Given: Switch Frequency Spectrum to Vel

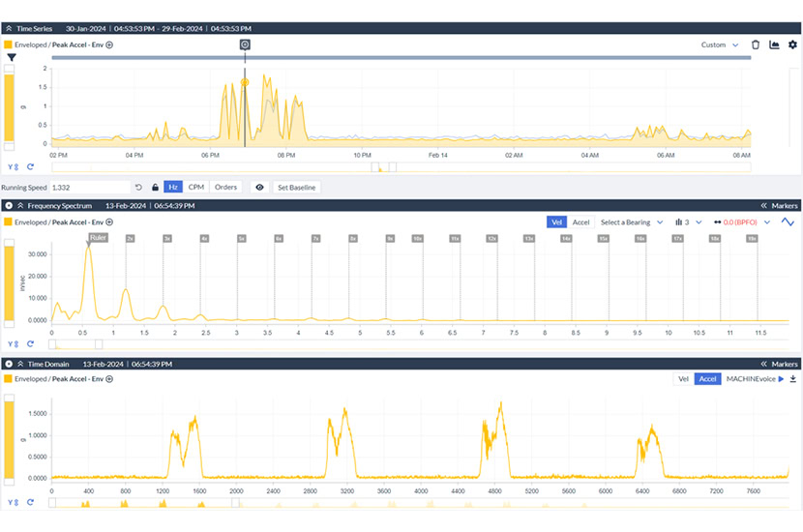Looking at the screenshot, I should [x=556, y=222].
